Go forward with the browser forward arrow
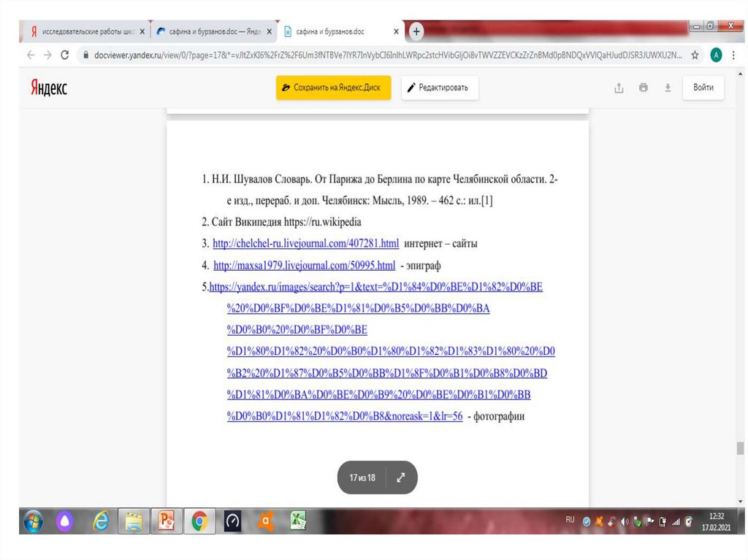The height and width of the screenshot is (560, 748). tap(47, 55)
